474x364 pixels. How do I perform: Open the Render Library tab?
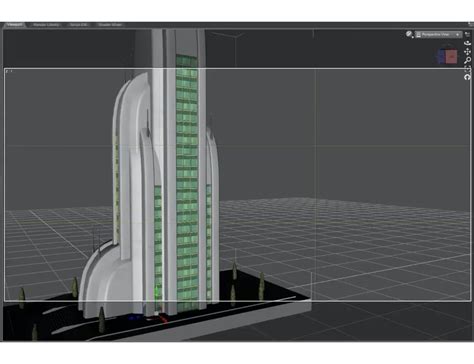tap(46, 25)
